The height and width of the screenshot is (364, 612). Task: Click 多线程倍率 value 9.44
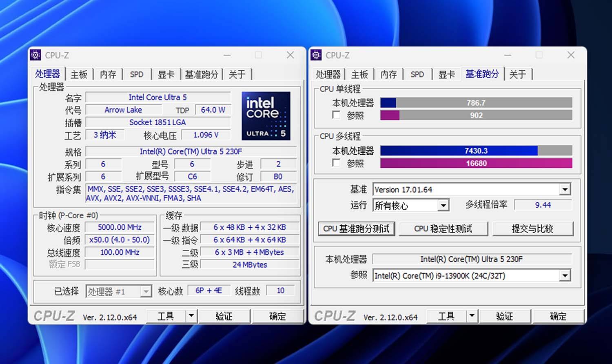[x=543, y=205]
